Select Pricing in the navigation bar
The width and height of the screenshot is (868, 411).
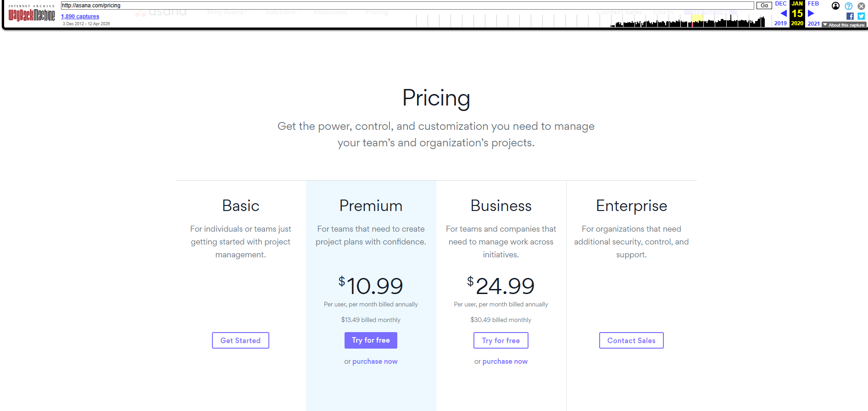point(376,12)
